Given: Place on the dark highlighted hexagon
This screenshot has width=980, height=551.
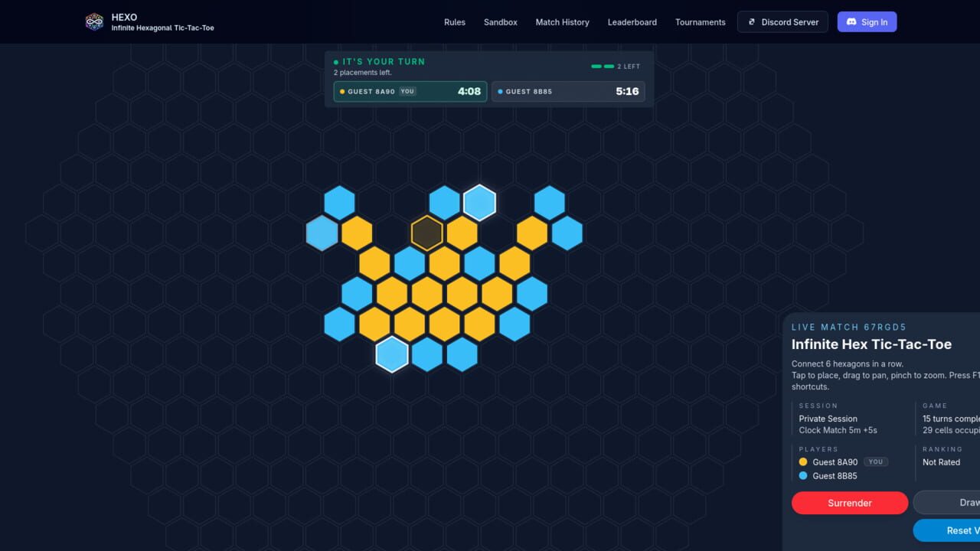Looking at the screenshot, I should (x=427, y=233).
